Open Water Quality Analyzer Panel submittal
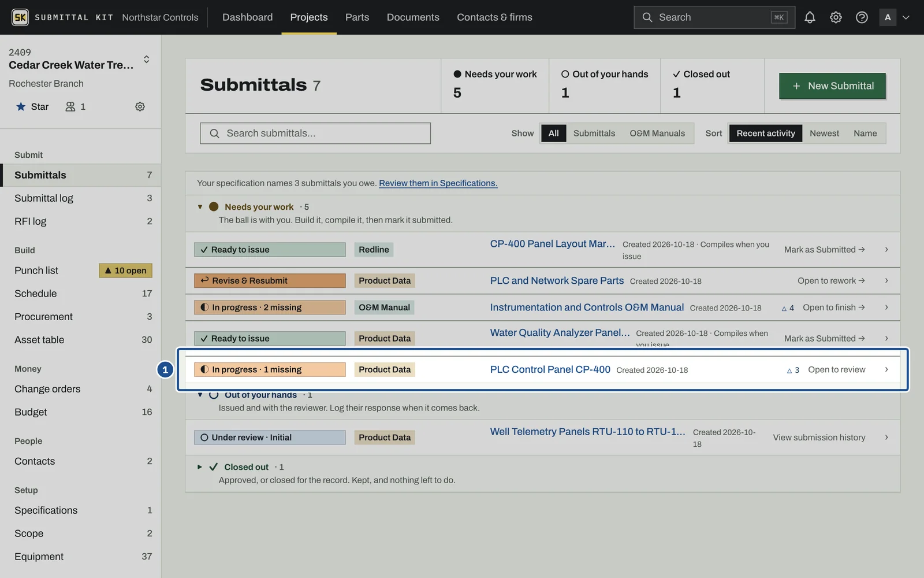The image size is (924, 578). click(560, 332)
